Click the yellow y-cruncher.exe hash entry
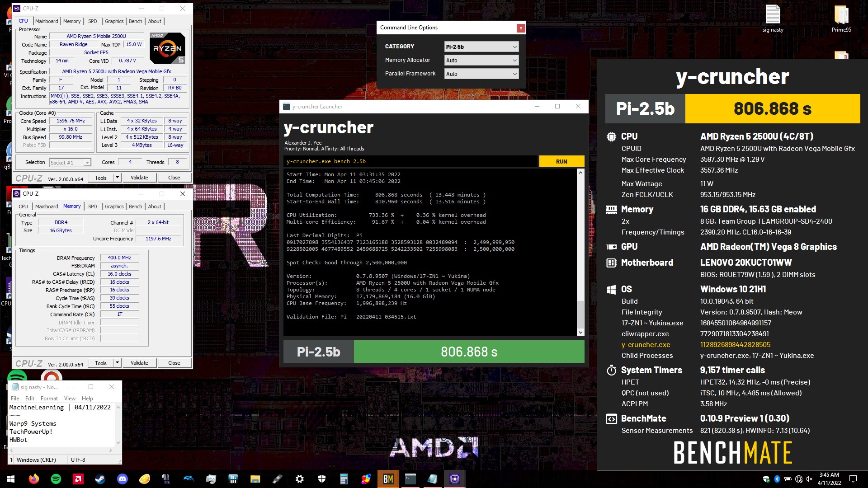868x488 pixels. pyautogui.click(x=735, y=345)
